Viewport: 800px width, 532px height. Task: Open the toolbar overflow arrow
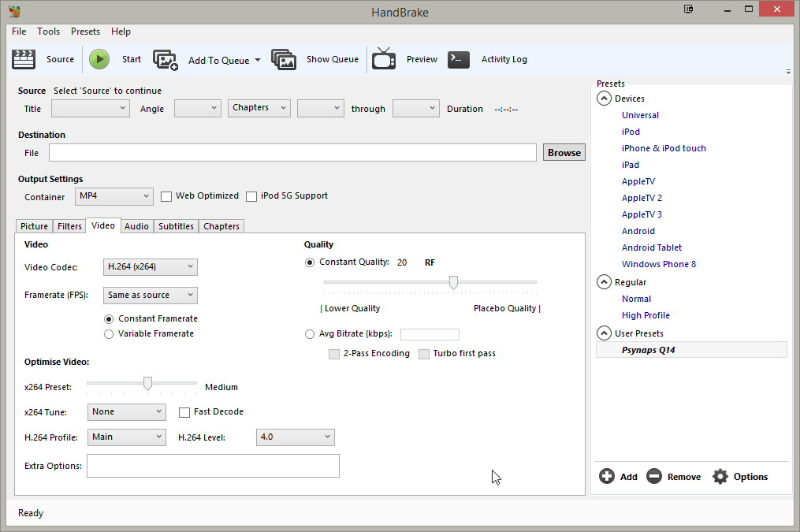[x=788, y=72]
